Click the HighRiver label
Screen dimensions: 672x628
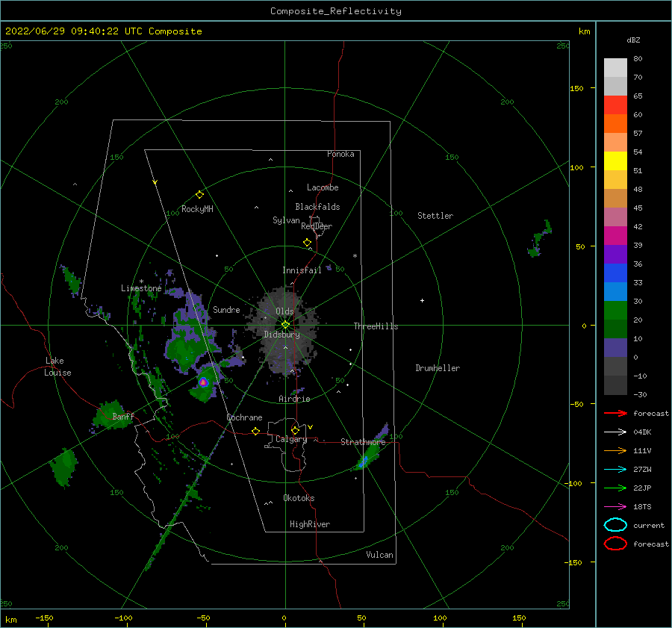[309, 524]
